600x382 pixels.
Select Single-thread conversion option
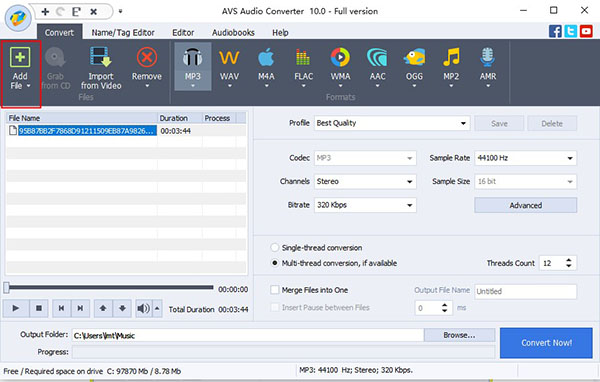tap(274, 248)
